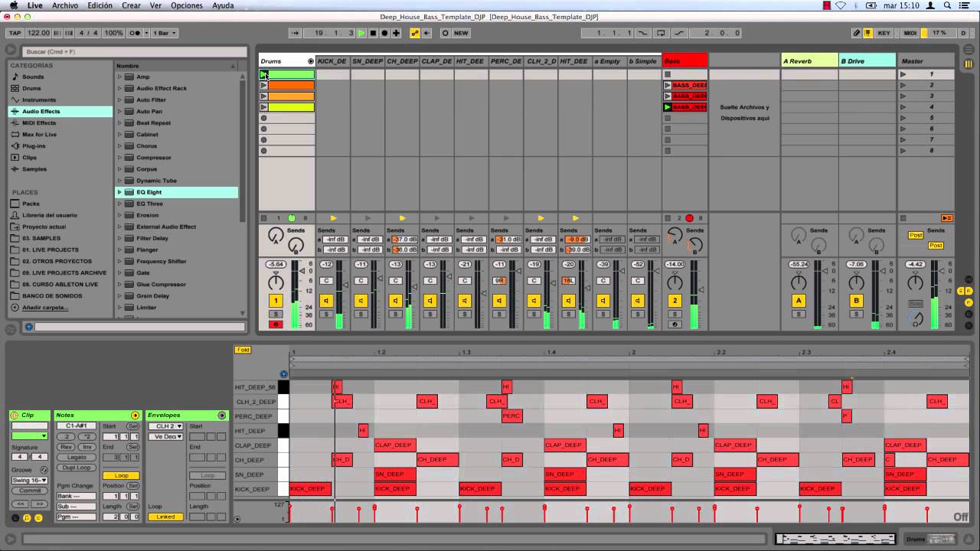Click the Linked envelope button
This screenshot has width=980, height=551.
point(165,517)
